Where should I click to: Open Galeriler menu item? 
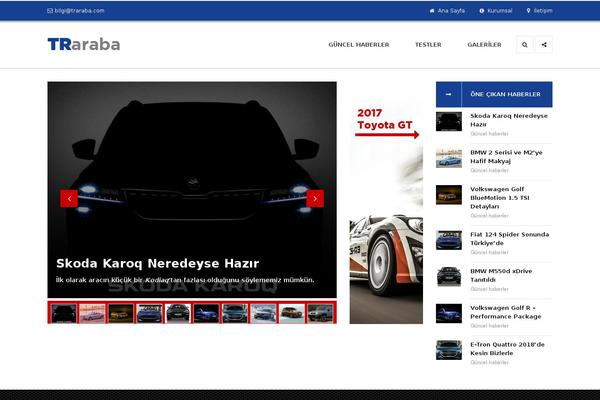tap(484, 45)
